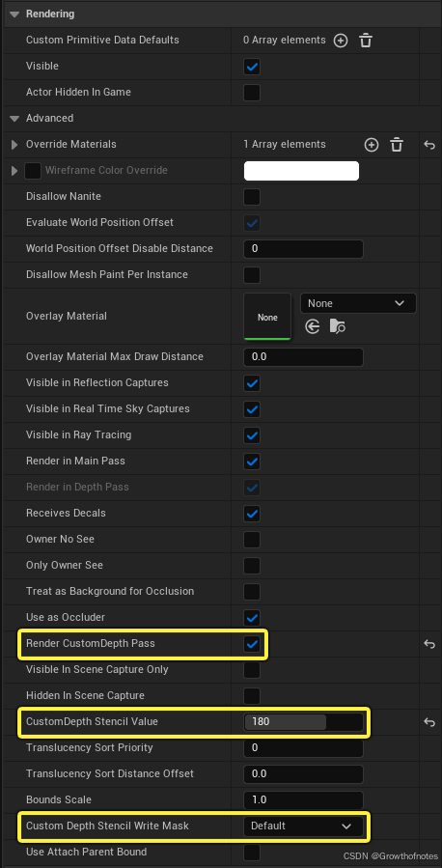Open Custom Depth Stencil Write Mask dropdown
This screenshot has height=868, width=442.
[303, 826]
